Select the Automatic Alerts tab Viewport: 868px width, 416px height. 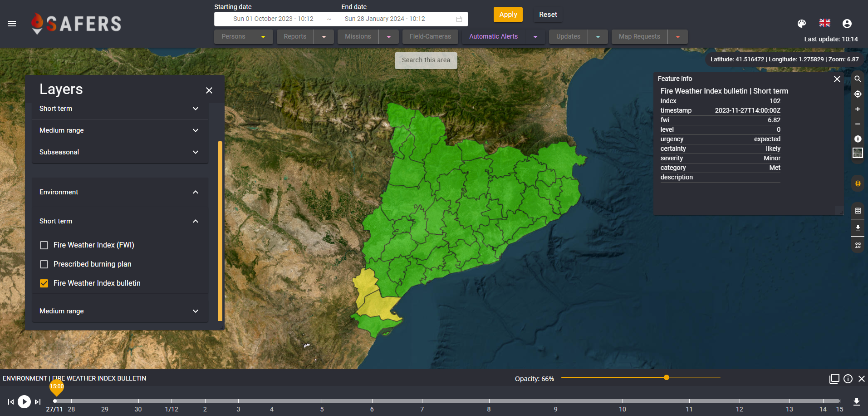point(494,37)
